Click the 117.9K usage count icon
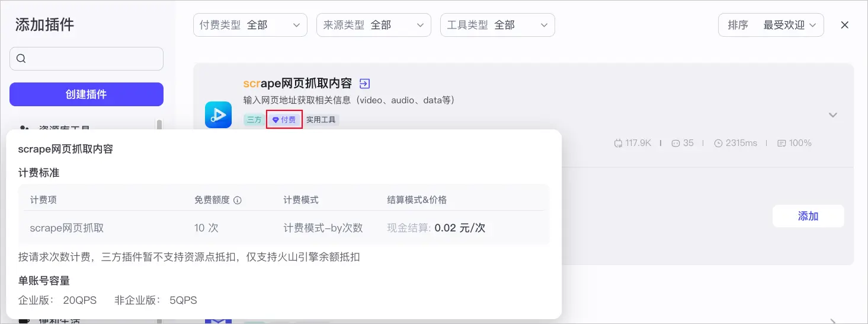Screen dimensions: 868x324 pos(619,143)
